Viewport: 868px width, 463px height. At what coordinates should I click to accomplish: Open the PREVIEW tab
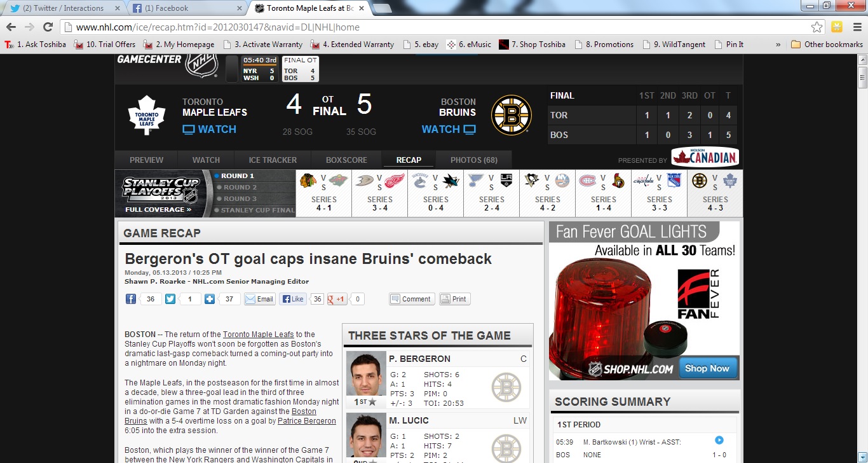[x=147, y=160]
